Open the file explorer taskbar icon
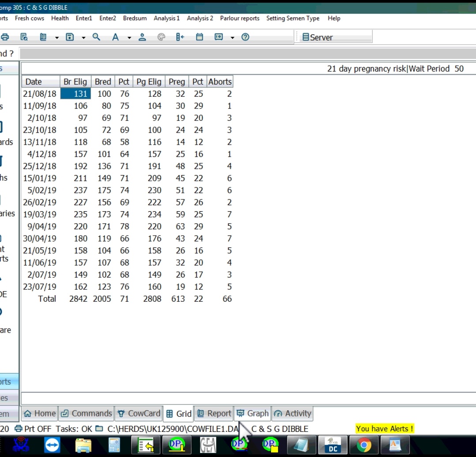 point(83,445)
